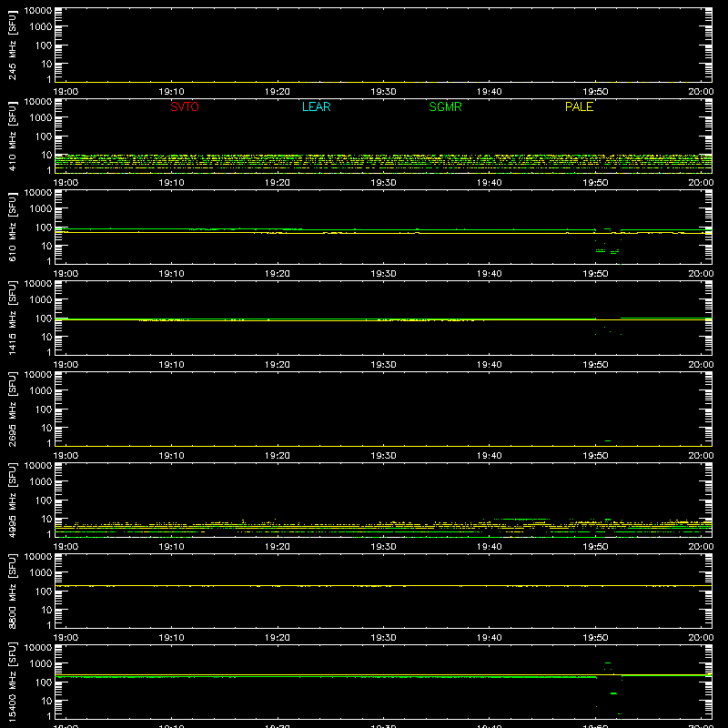The width and height of the screenshot is (728, 728).
Task: Click 20:00 time label under 245 MHz plot
Action: click(x=701, y=92)
